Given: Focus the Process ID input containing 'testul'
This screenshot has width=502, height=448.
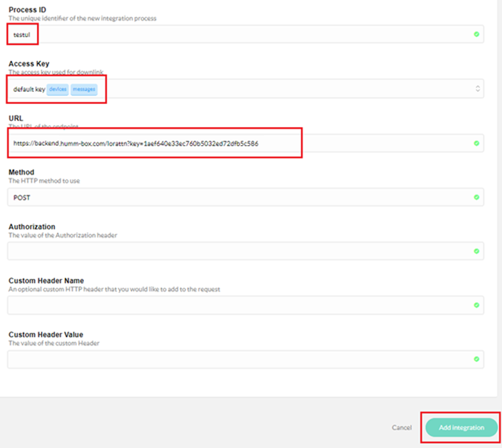Looking at the screenshot, I should (242, 34).
